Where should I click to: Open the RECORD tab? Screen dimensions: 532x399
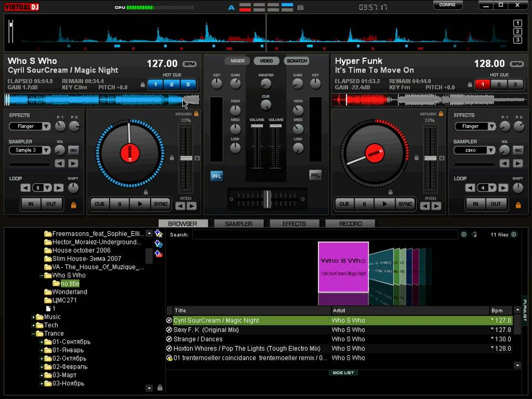[350, 223]
